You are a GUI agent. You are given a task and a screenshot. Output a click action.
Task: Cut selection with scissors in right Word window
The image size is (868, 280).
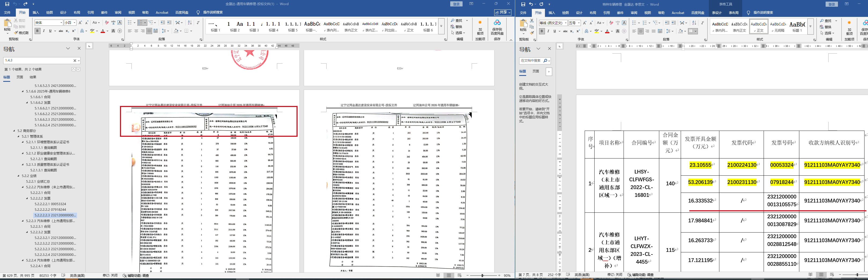pos(532,21)
